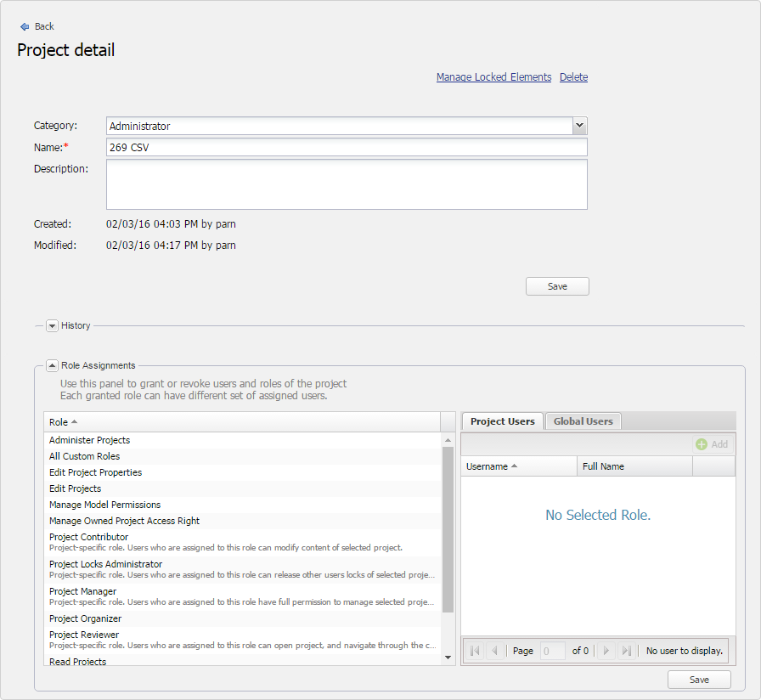
Task: Switch to the Global Users tab
Action: 583,421
